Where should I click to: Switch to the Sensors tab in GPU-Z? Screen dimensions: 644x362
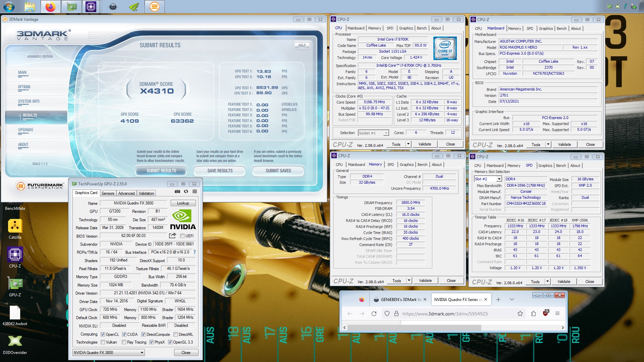[108, 193]
